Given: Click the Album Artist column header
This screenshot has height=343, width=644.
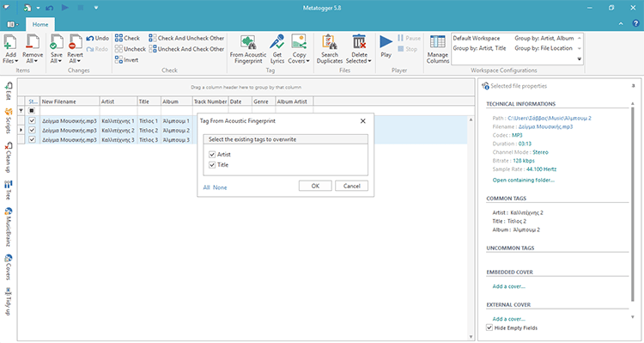Looking at the screenshot, I should coord(294,101).
